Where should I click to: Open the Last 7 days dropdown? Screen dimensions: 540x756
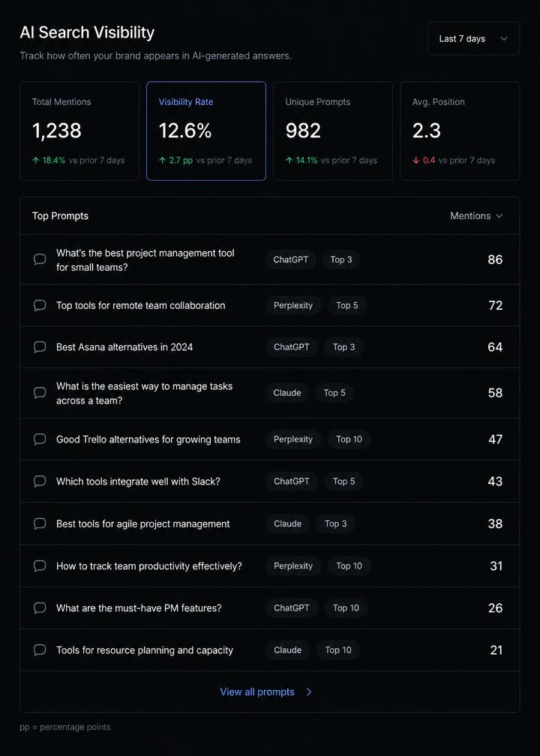473,38
